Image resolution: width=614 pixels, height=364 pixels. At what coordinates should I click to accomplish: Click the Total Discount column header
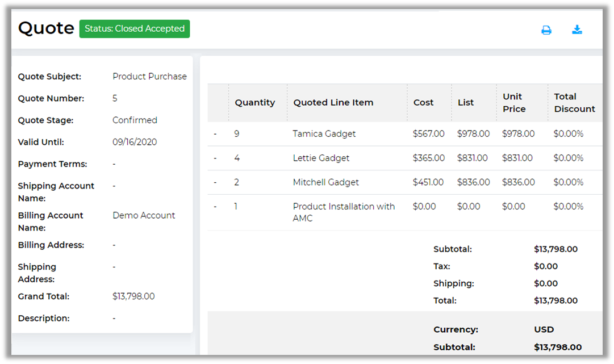click(574, 103)
